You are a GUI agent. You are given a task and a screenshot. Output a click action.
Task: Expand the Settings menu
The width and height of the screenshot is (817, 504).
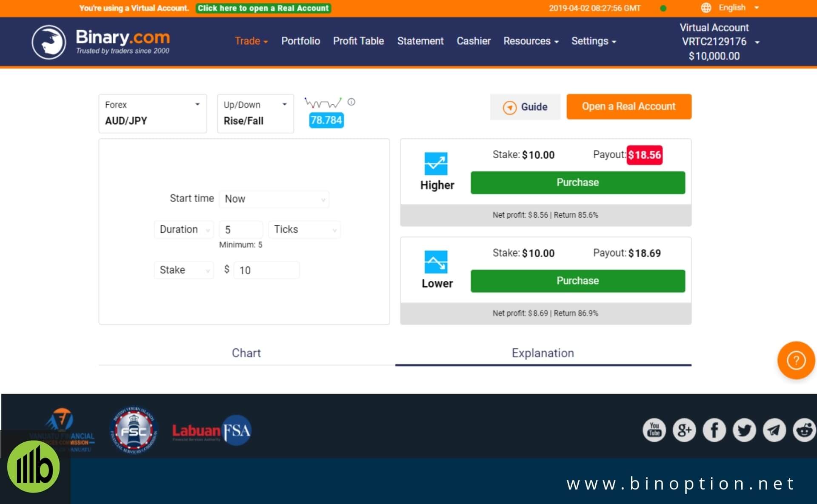(594, 41)
